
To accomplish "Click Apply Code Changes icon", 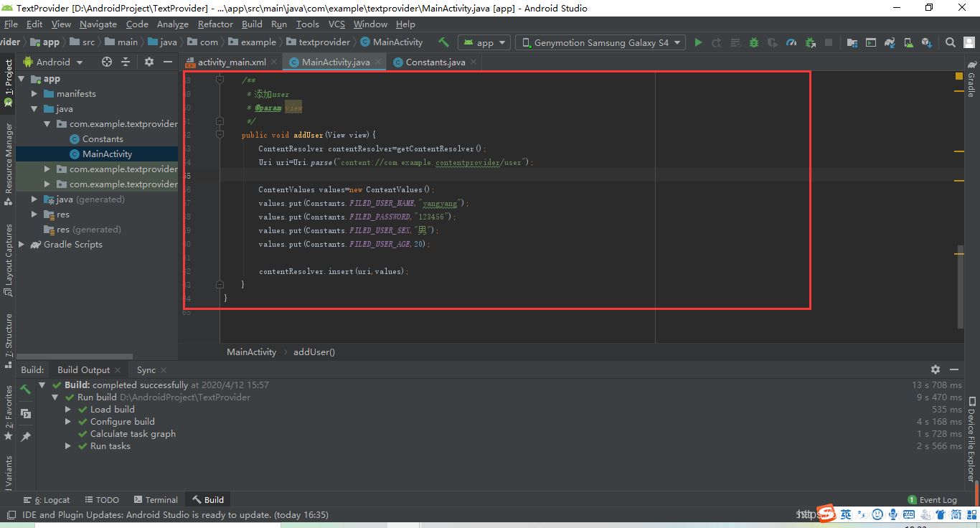I will [735, 42].
